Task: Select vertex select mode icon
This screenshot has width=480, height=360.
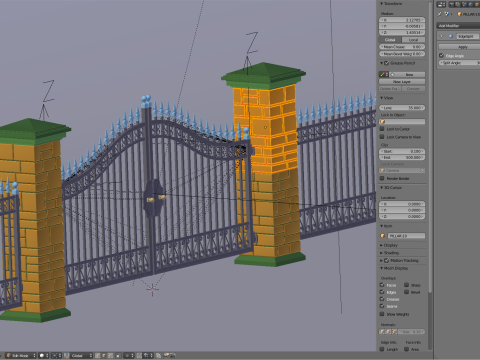Action: [98, 356]
